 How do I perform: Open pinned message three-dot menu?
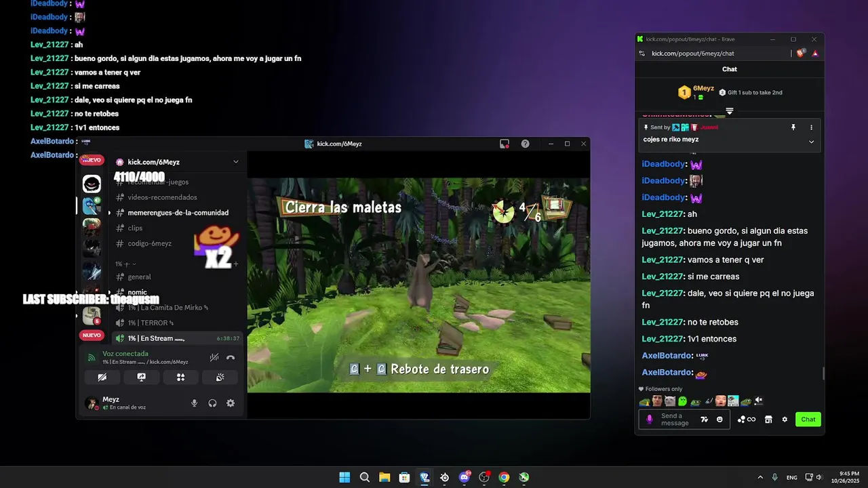tap(811, 127)
